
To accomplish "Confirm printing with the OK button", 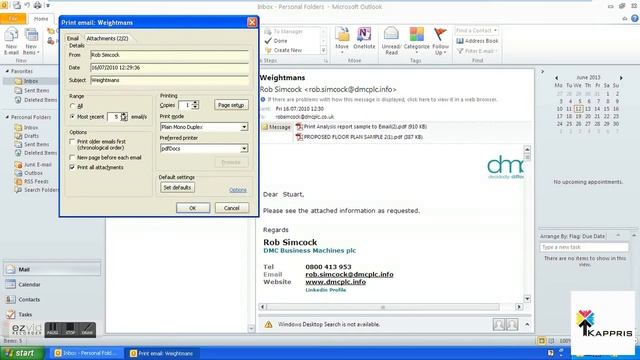I will (x=193, y=208).
